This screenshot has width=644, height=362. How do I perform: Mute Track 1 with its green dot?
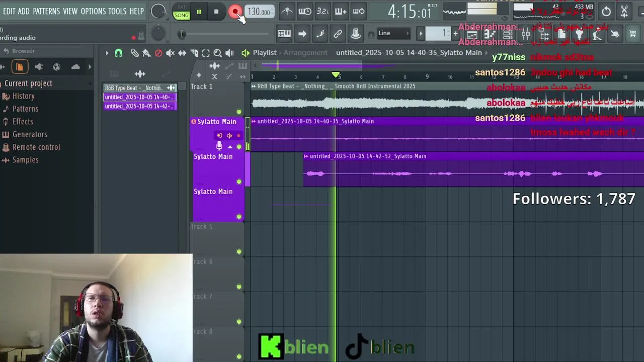(239, 112)
